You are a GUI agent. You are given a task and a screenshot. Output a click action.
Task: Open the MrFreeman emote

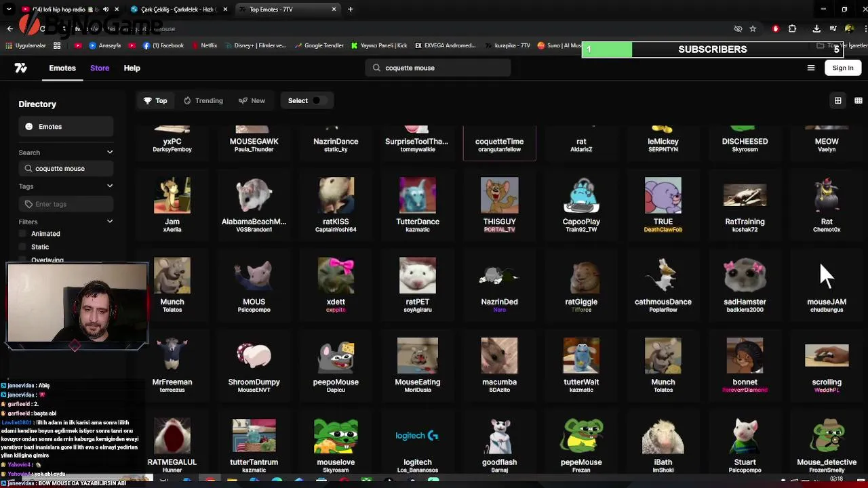172,365
